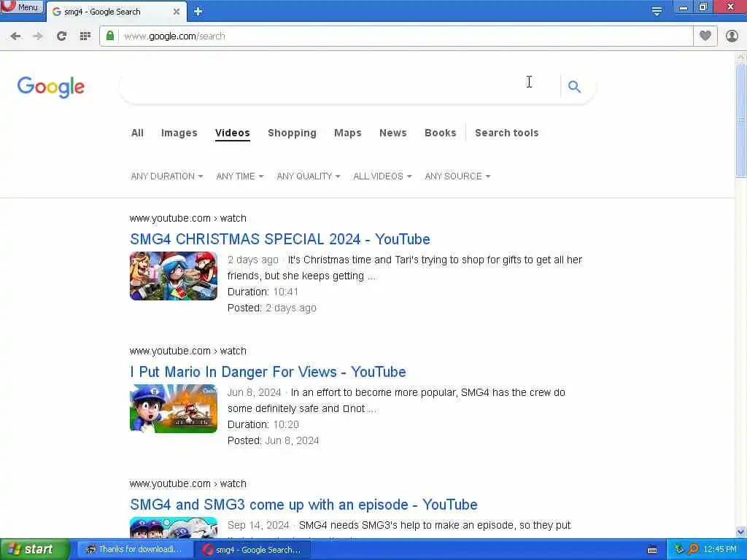Click 'Posted: 2 days ago' text
The image size is (747, 560).
pyautogui.click(x=271, y=308)
